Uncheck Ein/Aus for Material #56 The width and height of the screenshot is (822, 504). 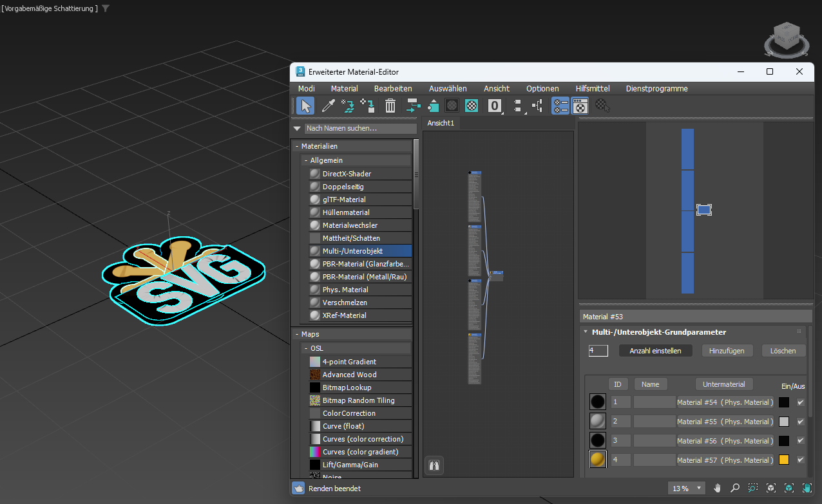pos(801,441)
